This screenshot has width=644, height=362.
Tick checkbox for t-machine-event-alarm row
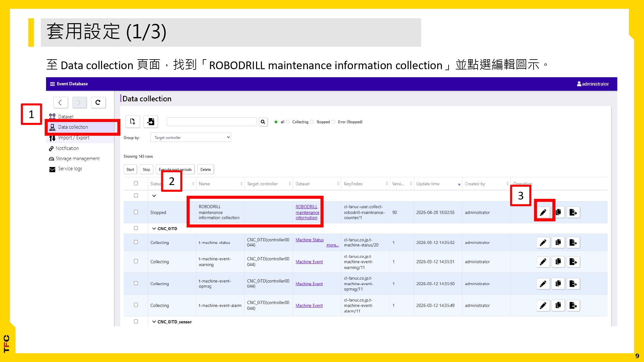(x=136, y=305)
